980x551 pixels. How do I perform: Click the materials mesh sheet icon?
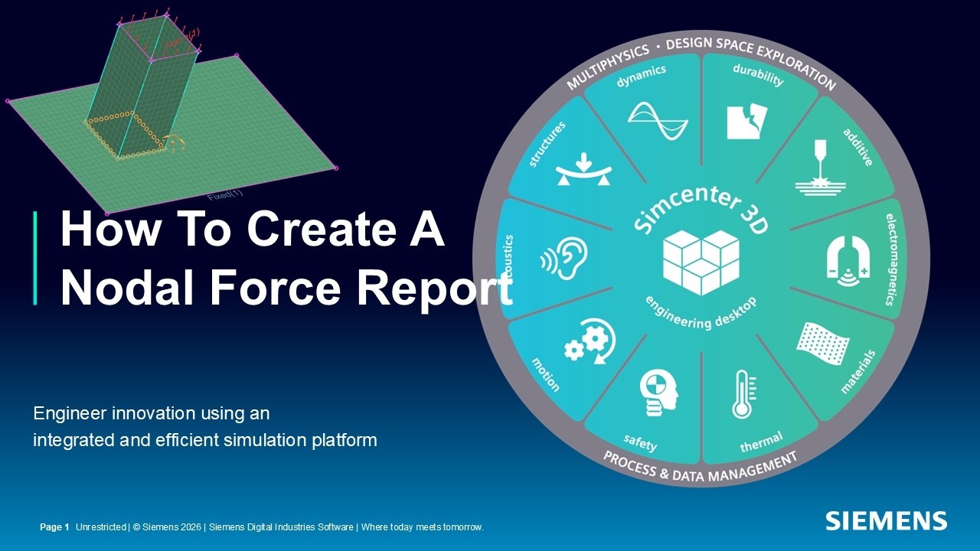824,344
